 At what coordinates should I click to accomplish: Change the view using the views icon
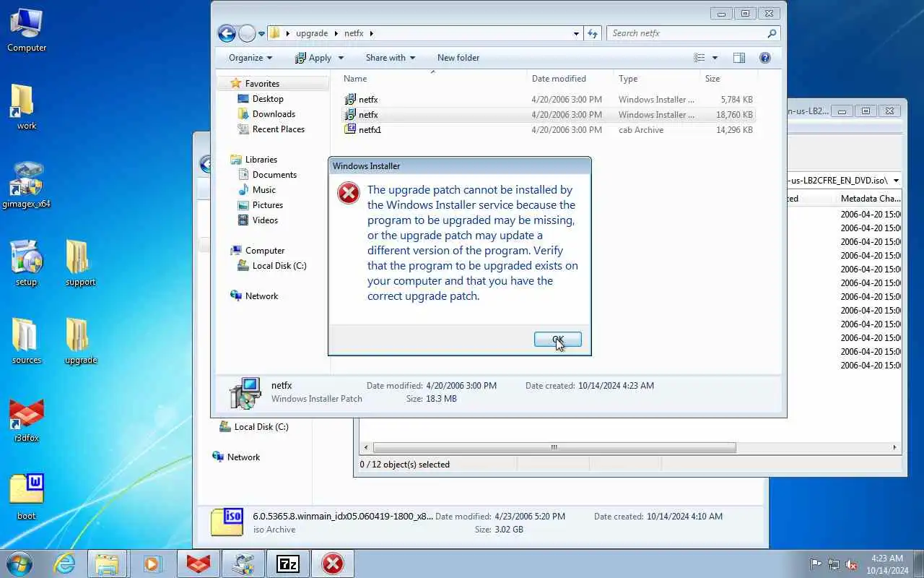[x=699, y=58]
